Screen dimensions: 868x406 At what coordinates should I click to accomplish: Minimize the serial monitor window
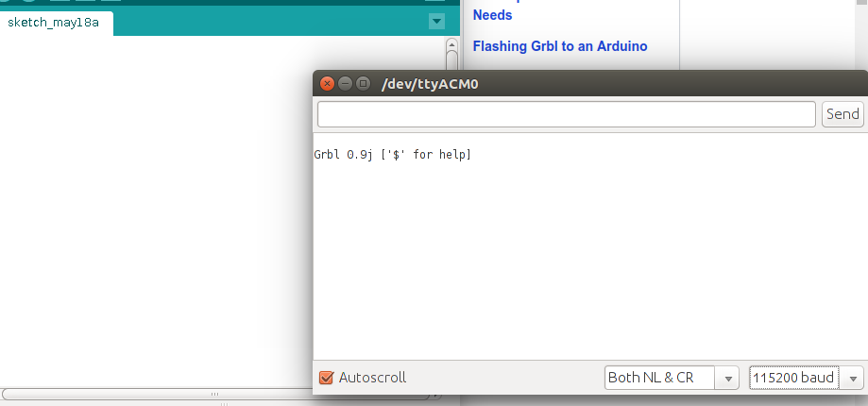pyautogui.click(x=345, y=83)
